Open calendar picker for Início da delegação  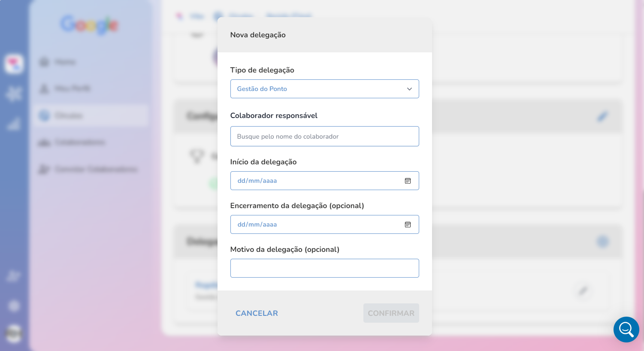(x=408, y=181)
